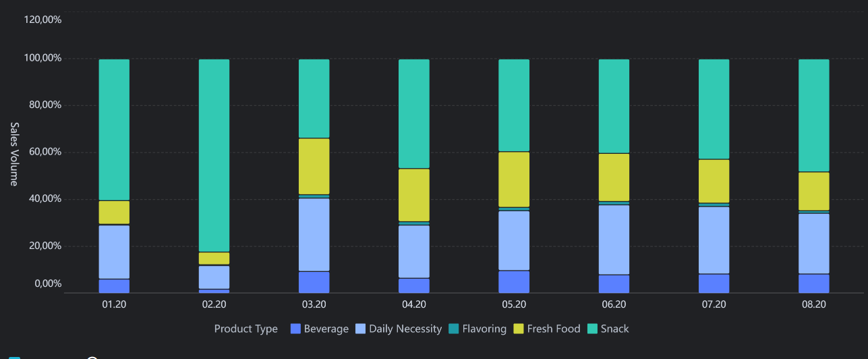Click the Sales Volume axis title
Image resolution: width=868 pixels, height=359 pixels.
tap(14, 154)
